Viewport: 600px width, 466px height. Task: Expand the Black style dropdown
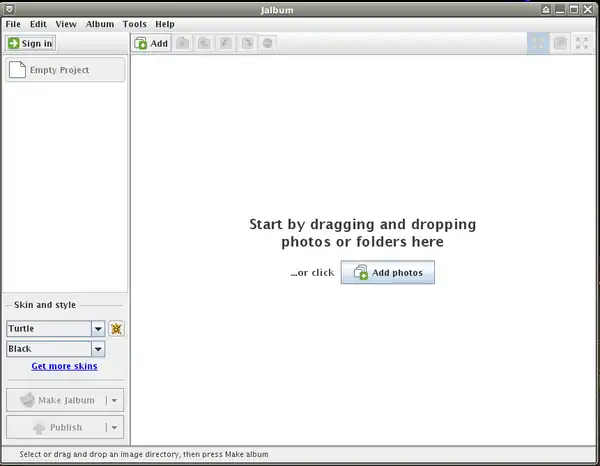pyautogui.click(x=98, y=349)
